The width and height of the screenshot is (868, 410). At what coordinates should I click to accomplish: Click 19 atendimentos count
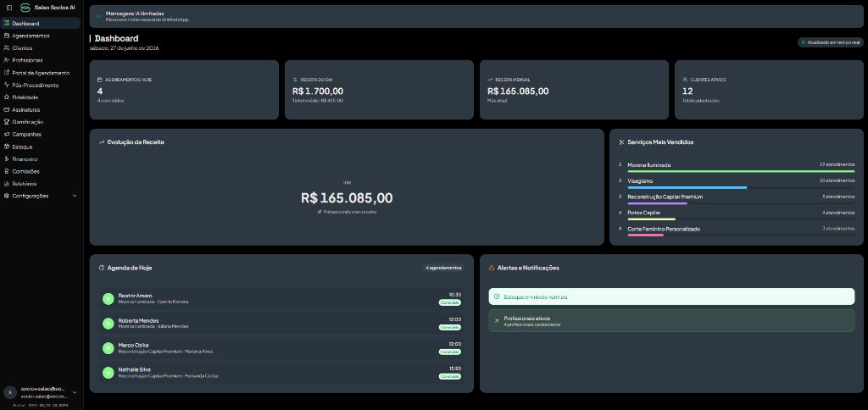pos(837,165)
